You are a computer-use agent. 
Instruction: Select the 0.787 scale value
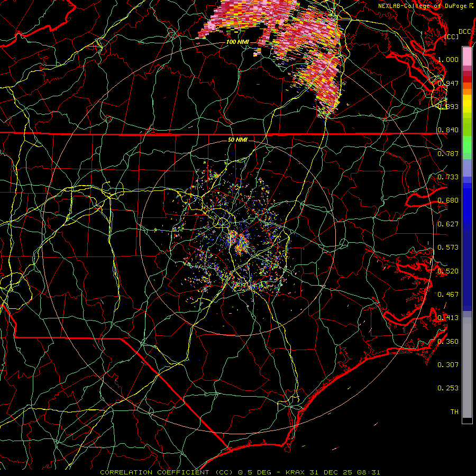448,153
